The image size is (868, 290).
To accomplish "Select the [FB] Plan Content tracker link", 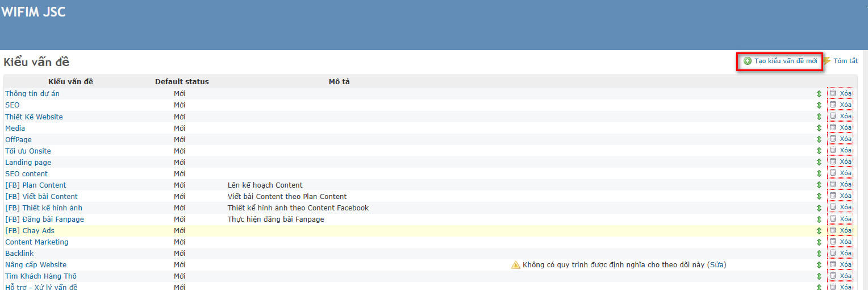I will tap(36, 185).
